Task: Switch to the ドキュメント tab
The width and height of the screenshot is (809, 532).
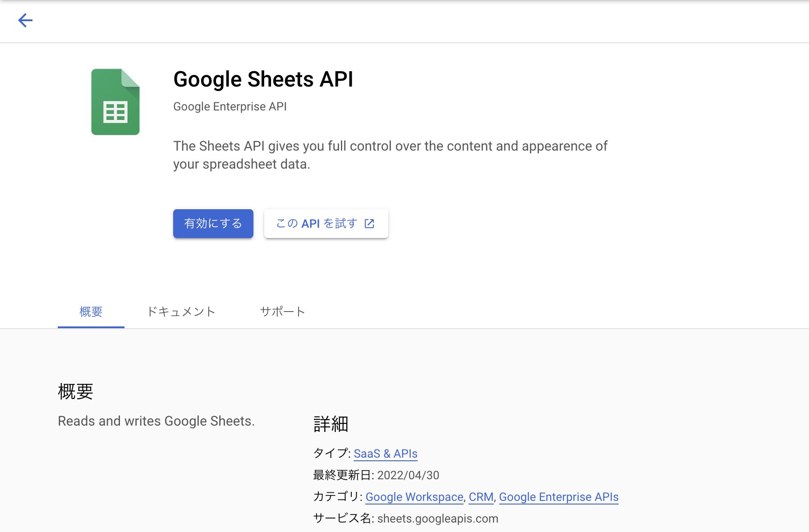Action: 181,311
